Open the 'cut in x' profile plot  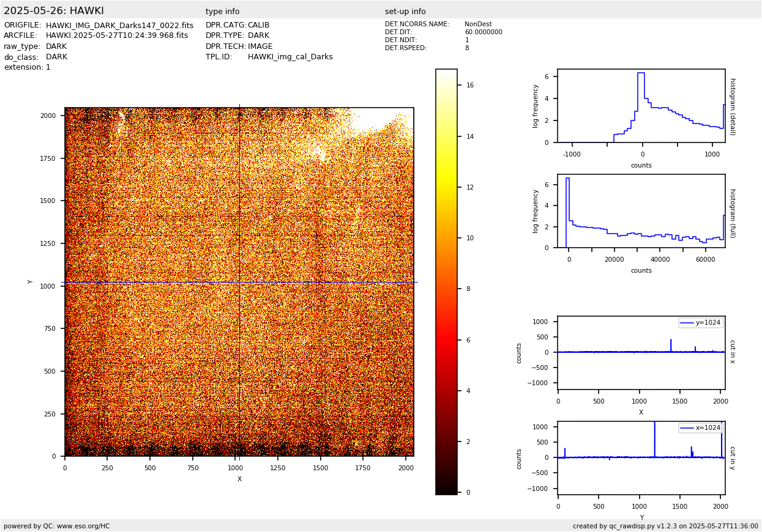[x=641, y=352]
